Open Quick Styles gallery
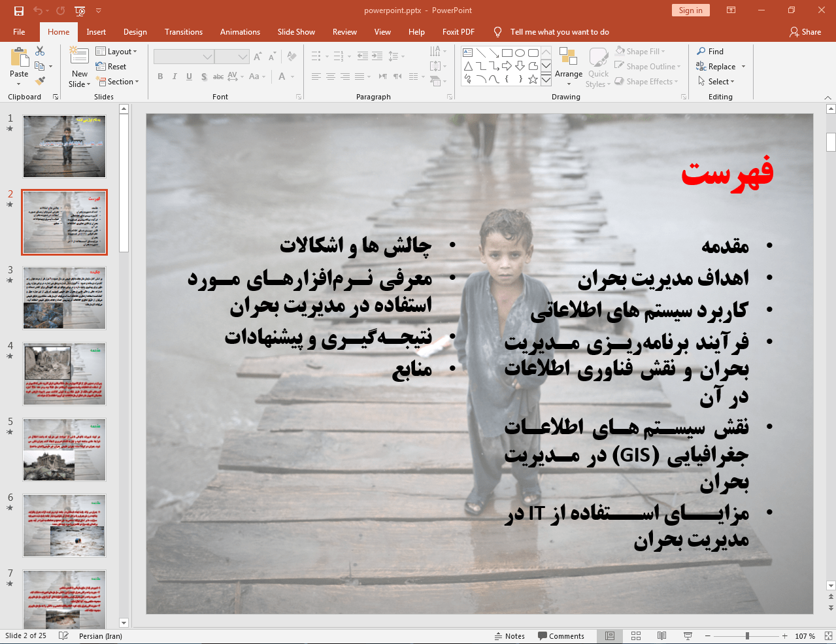This screenshot has height=644, width=836. point(598,67)
